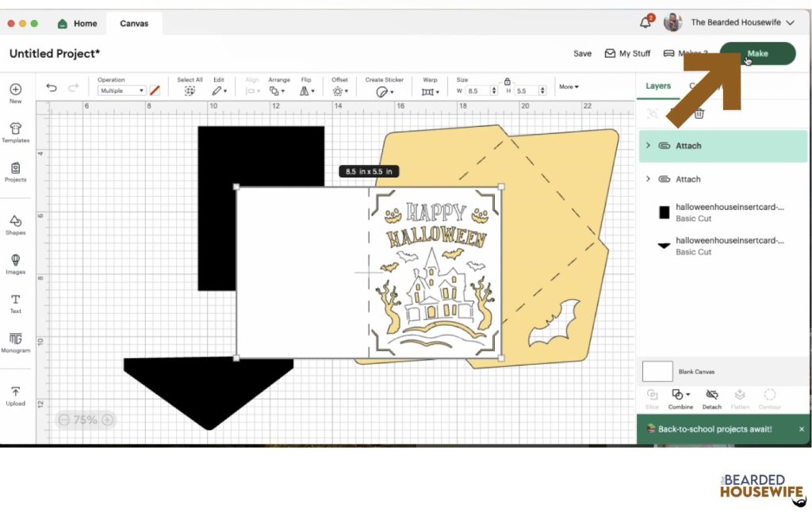Open the Combine options
Screen dimensions: 812x516
pyautogui.click(x=680, y=399)
